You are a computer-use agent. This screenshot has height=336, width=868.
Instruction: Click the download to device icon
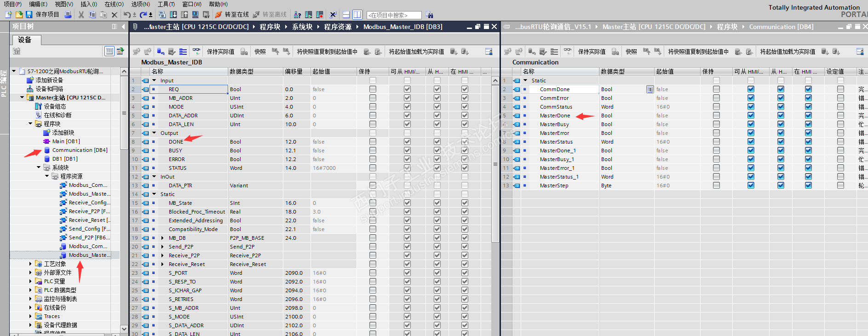click(x=173, y=15)
